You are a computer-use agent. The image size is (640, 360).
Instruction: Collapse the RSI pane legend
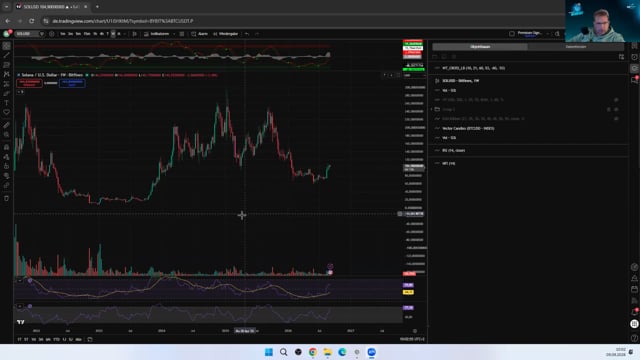point(20,280)
